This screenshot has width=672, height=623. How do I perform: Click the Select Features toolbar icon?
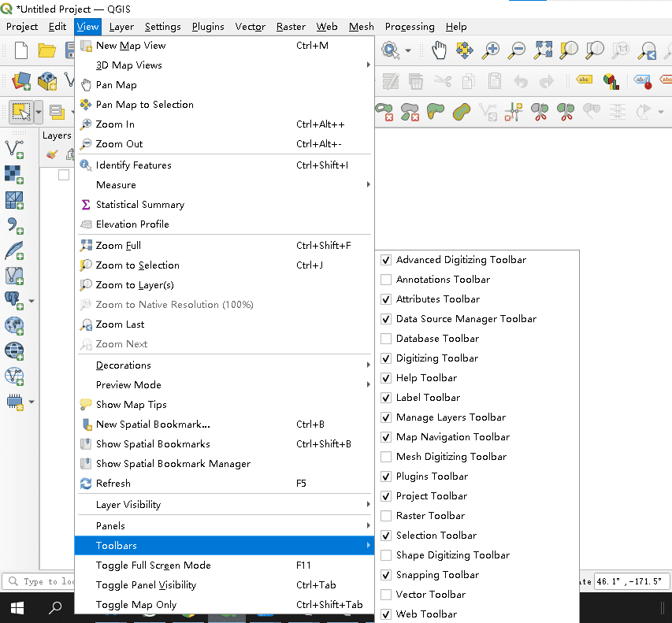(21, 112)
